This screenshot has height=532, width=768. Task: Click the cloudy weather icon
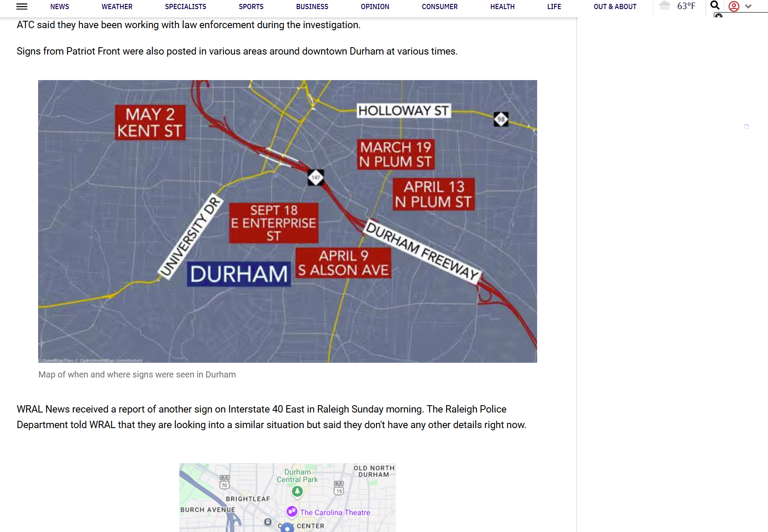pyautogui.click(x=664, y=6)
